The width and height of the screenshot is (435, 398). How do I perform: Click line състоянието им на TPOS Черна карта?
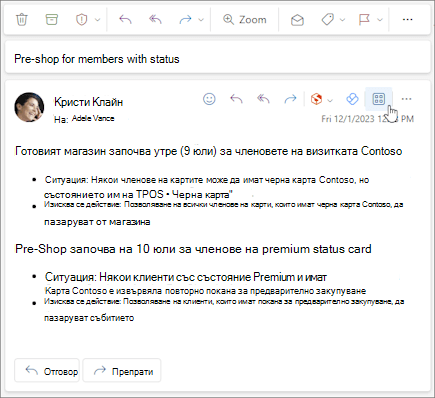(x=138, y=194)
